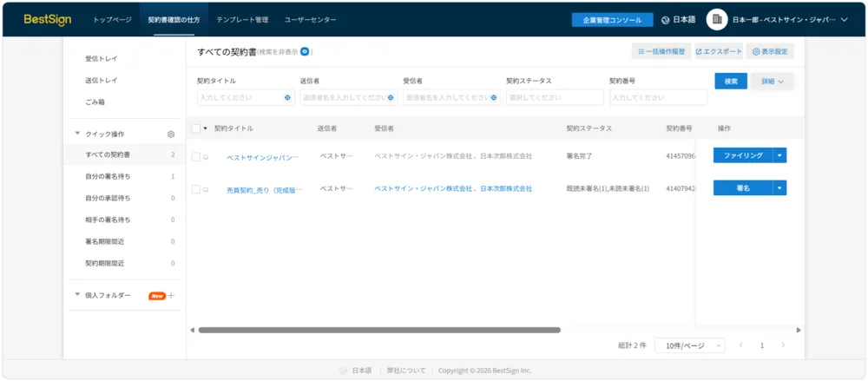The width and height of the screenshot is (868, 381).
Task: Add a personal folder with the plus icon
Action: click(171, 296)
